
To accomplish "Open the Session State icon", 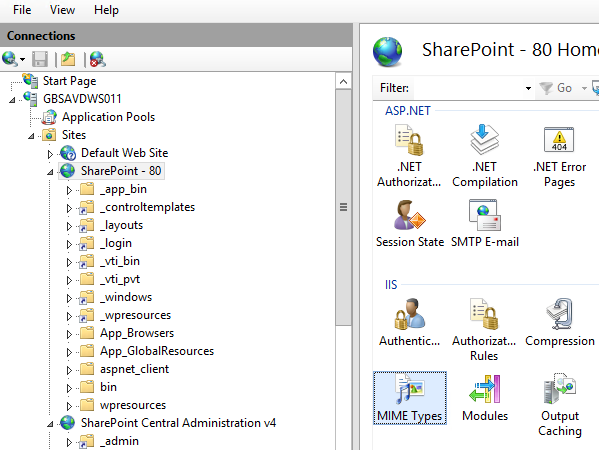I will tap(410, 224).
